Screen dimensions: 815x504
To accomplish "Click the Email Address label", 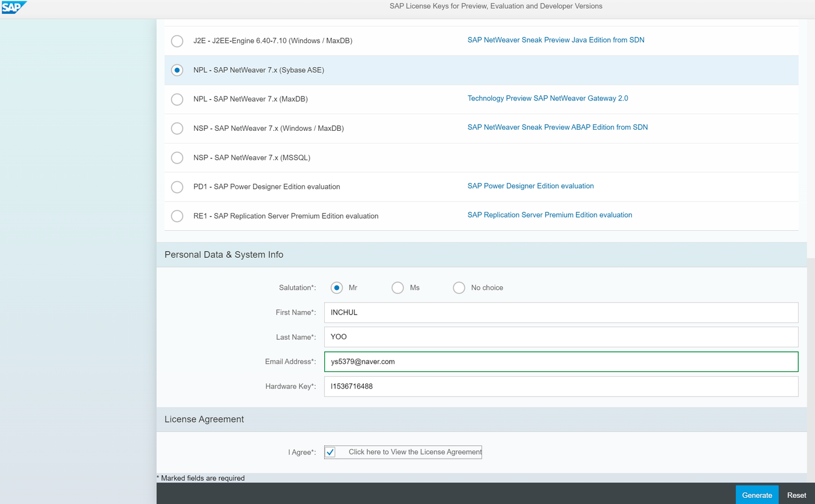I will 290,362.
